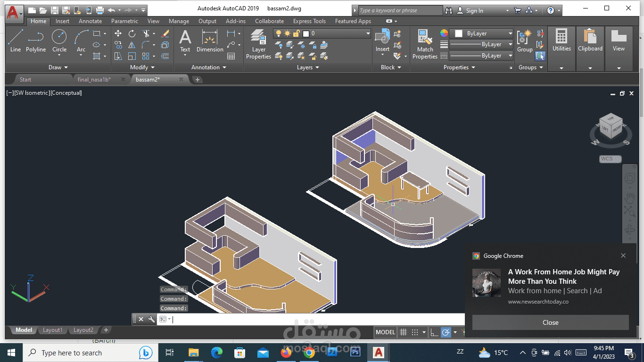This screenshot has height=362, width=644.
Task: Select the Match Properties tool
Action: tap(425, 44)
